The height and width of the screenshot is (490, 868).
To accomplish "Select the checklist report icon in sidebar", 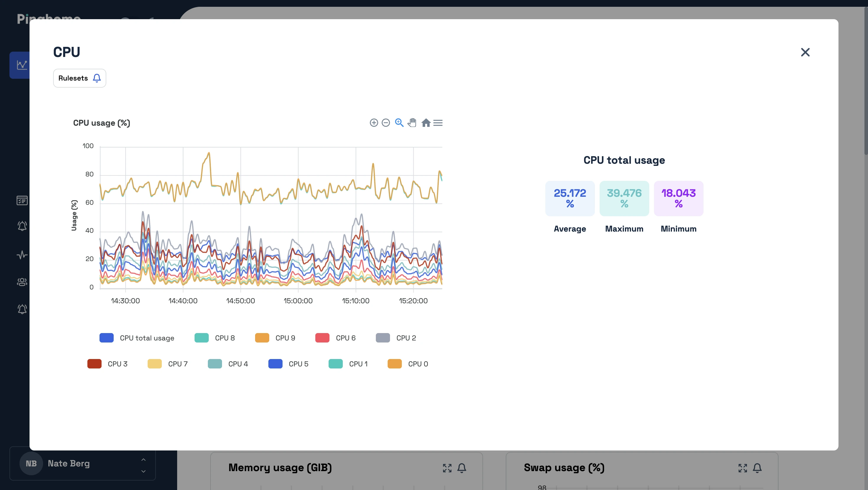I will tap(22, 200).
